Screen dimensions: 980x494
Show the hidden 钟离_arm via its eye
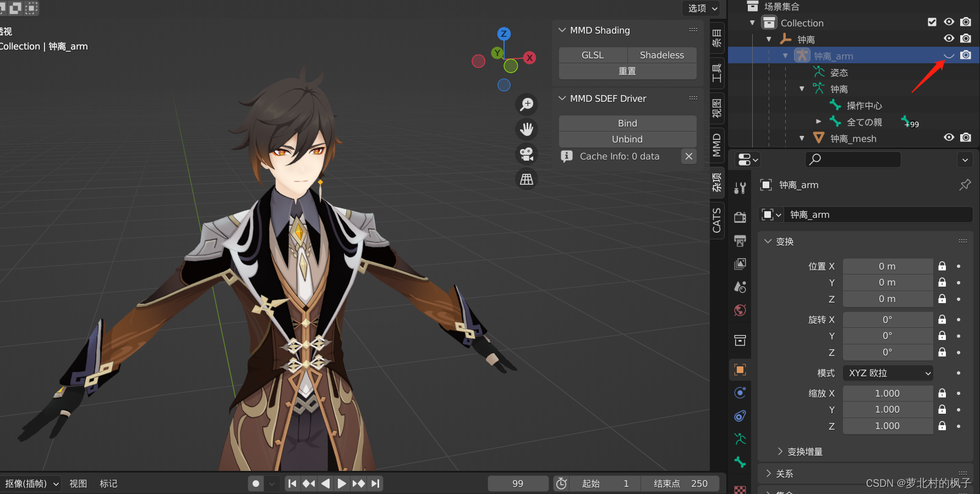click(949, 56)
